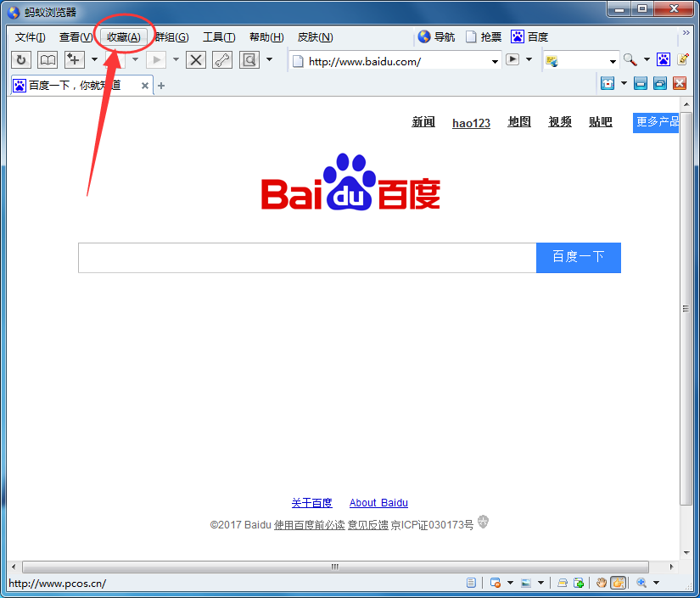700x598 pixels.
Task: Click the wrench tools toolbar icon
Action: 222,59
